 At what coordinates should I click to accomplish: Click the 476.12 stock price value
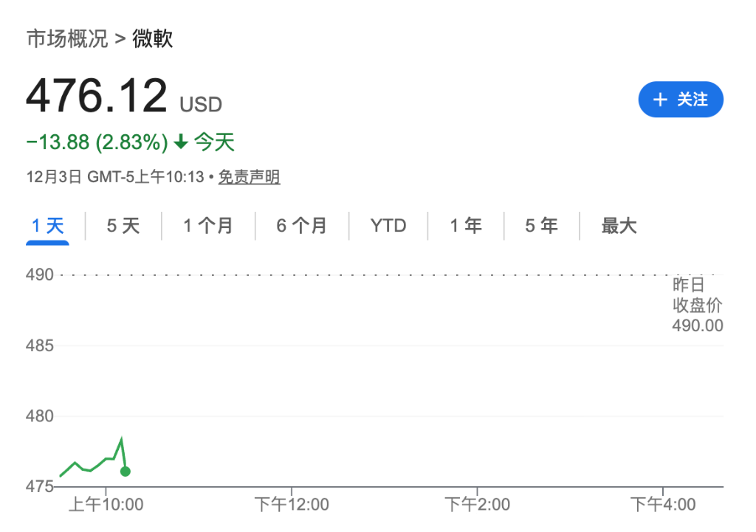97,97
